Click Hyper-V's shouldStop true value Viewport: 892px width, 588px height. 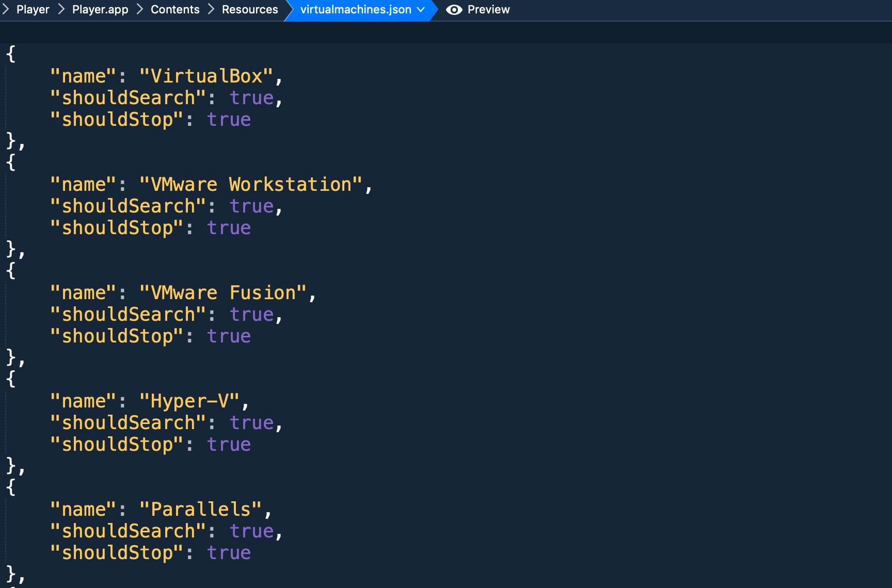[x=229, y=445]
